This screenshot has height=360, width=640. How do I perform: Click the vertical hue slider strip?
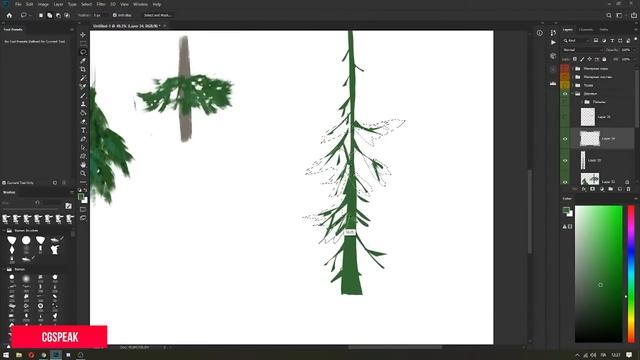(631, 273)
